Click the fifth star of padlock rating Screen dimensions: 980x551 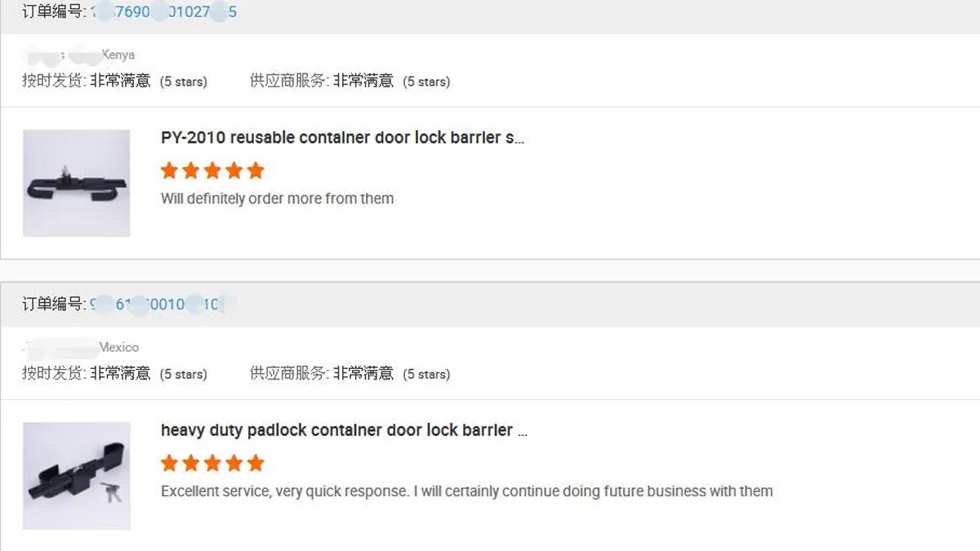[x=256, y=464]
